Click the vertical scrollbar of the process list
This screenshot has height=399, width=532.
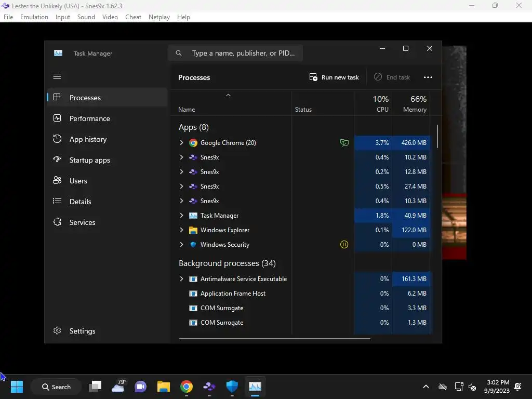click(437, 137)
